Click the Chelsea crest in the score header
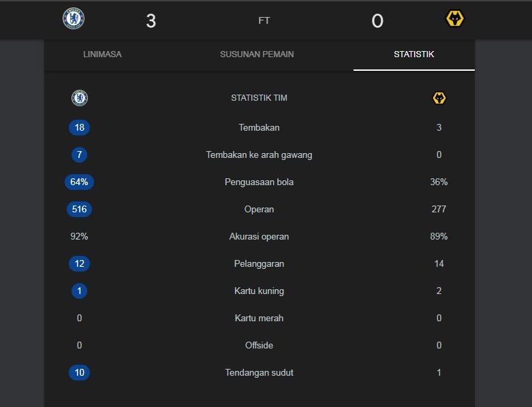The width and height of the screenshot is (532, 407). (x=74, y=18)
